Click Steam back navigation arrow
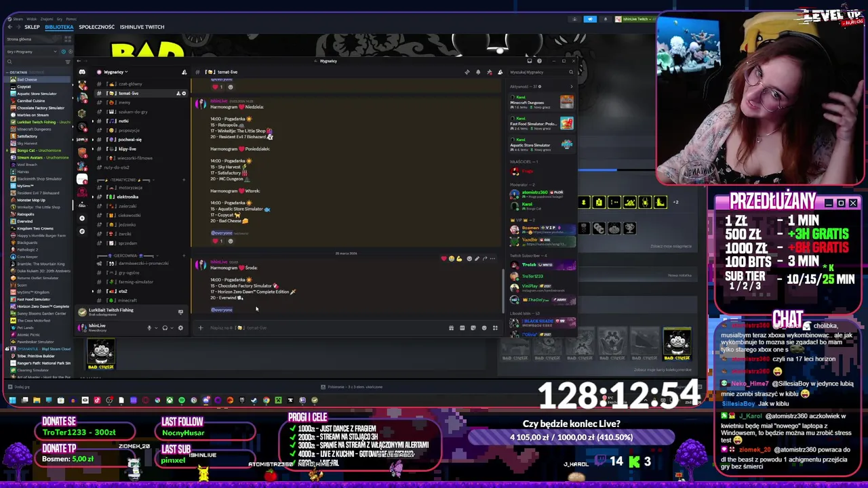 pos(9,26)
